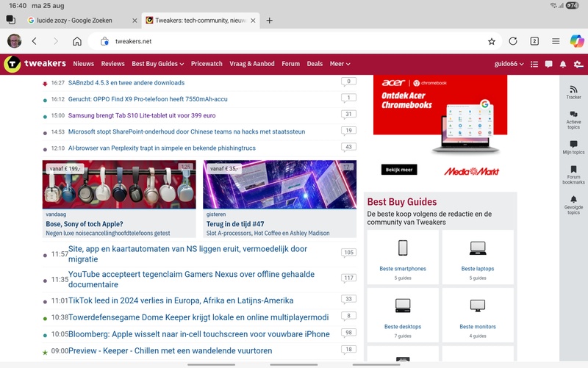Open a new browser tab
588x368 pixels.
(269, 21)
